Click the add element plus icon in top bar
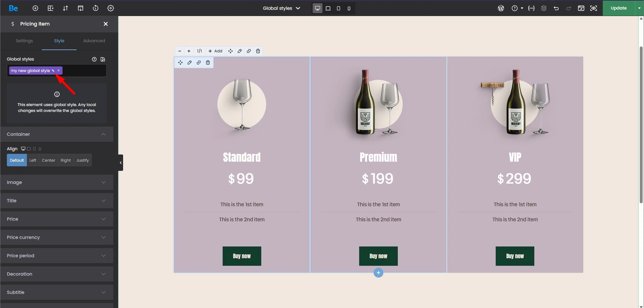The width and height of the screenshot is (644, 308). [35, 8]
